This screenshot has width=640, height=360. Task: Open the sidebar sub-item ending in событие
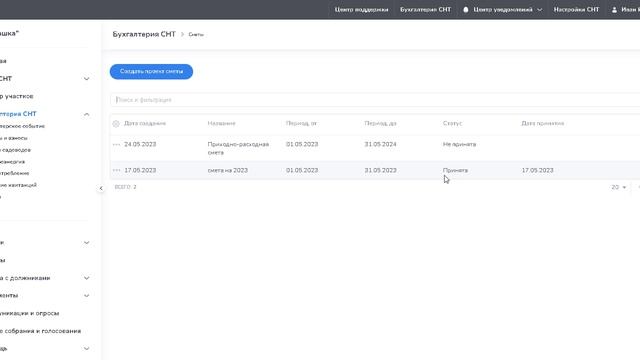coord(22,126)
